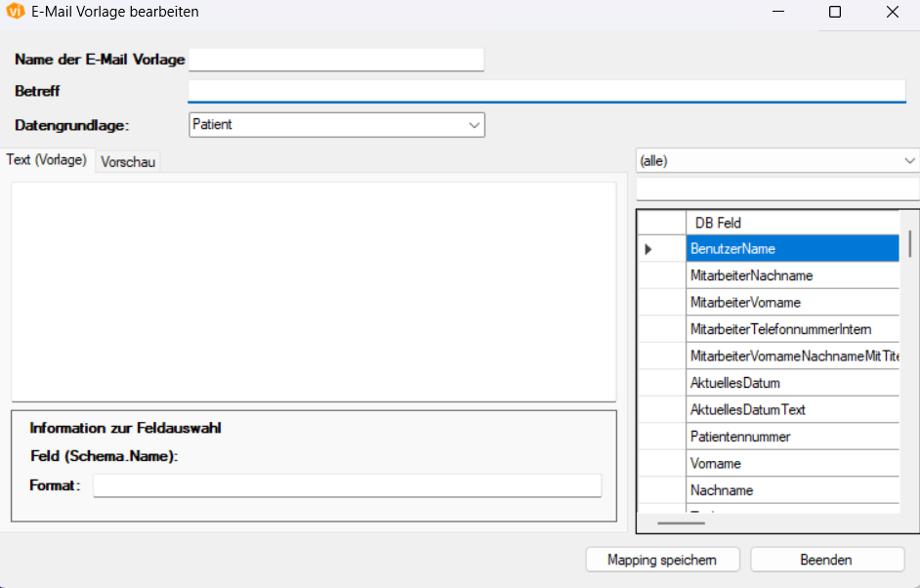
Task: Select the Text (Vorlage) tab
Action: [46, 159]
